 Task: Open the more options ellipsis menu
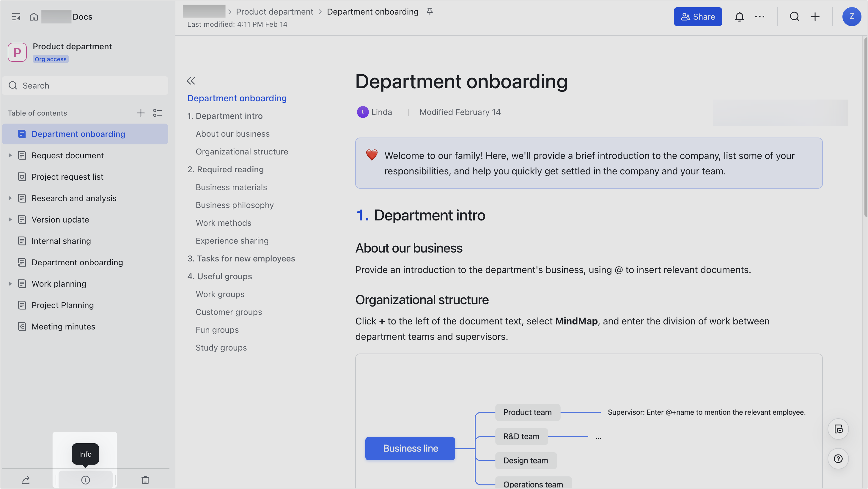[760, 17]
